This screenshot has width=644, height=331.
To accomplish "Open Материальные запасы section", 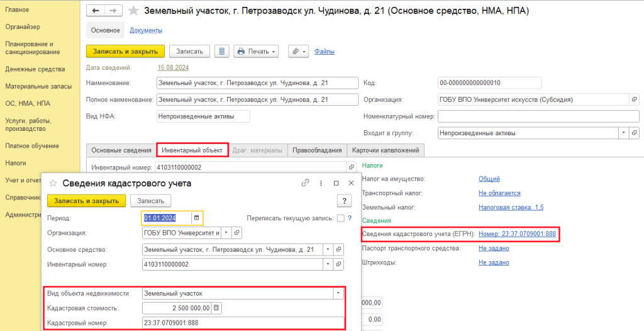I will tap(38, 86).
